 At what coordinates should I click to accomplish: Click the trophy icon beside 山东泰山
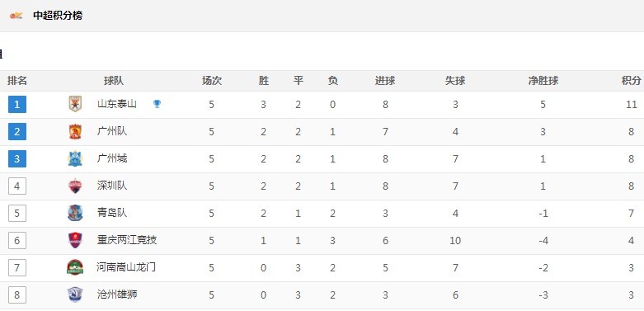point(157,104)
